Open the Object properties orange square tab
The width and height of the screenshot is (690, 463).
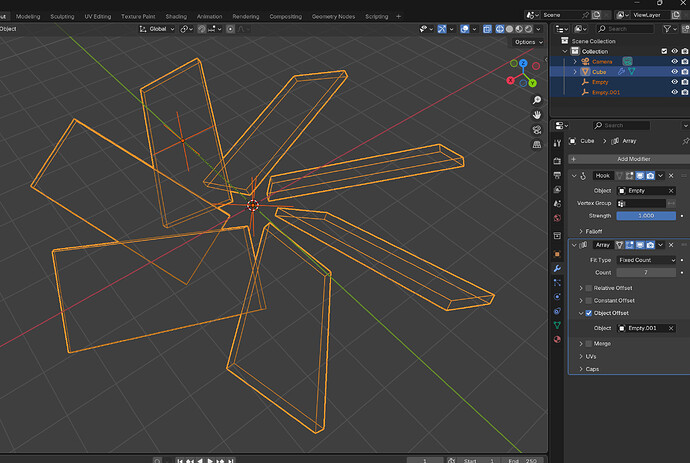[557, 254]
